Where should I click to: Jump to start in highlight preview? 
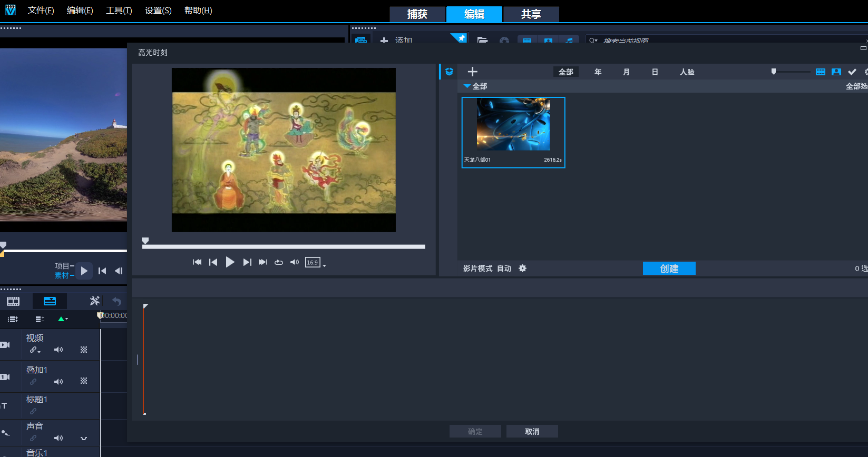click(197, 262)
